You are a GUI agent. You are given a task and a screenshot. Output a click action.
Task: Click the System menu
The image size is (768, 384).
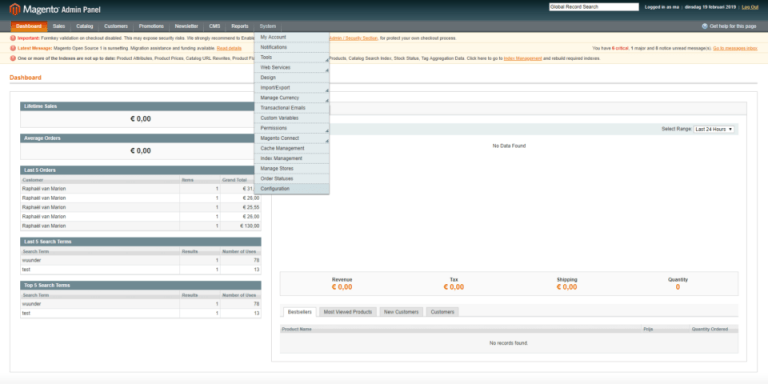[x=268, y=26]
